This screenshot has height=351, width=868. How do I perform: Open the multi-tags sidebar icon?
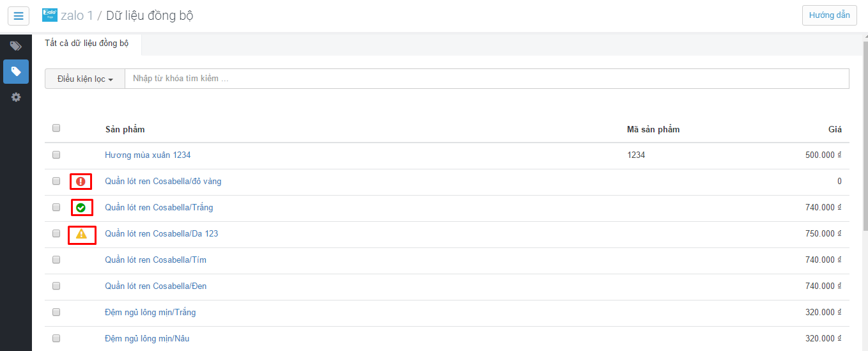click(x=16, y=46)
